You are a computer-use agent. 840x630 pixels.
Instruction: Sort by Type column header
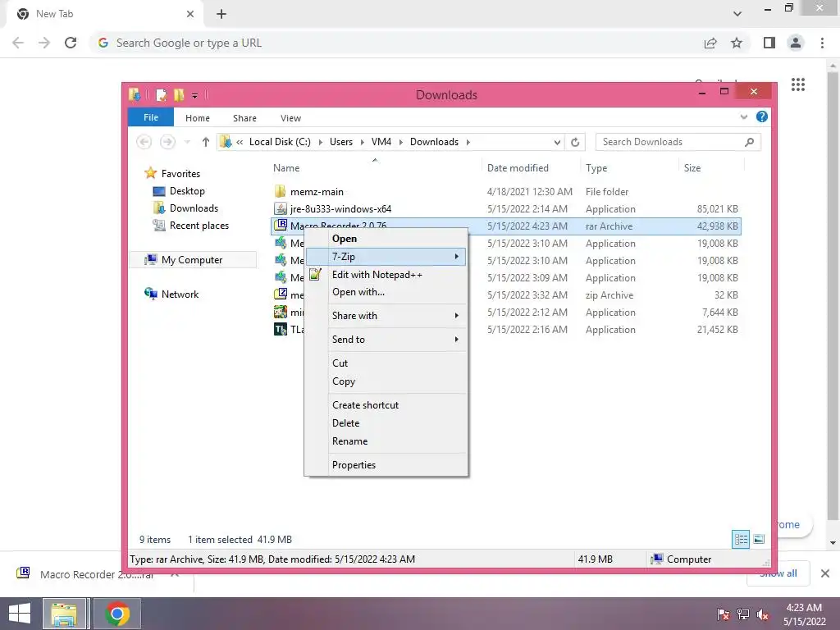click(596, 167)
